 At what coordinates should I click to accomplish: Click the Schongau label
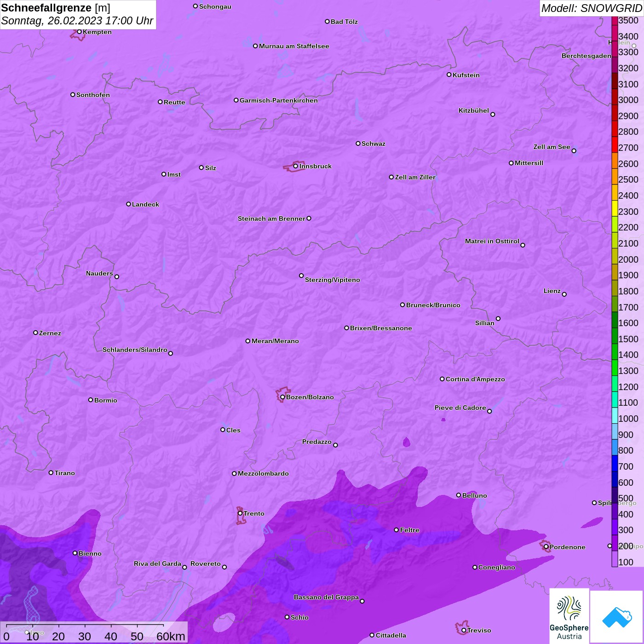coord(215,6)
